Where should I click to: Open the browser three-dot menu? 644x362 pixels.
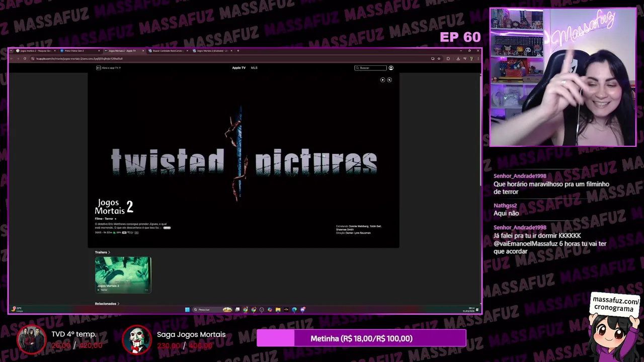[x=478, y=59]
